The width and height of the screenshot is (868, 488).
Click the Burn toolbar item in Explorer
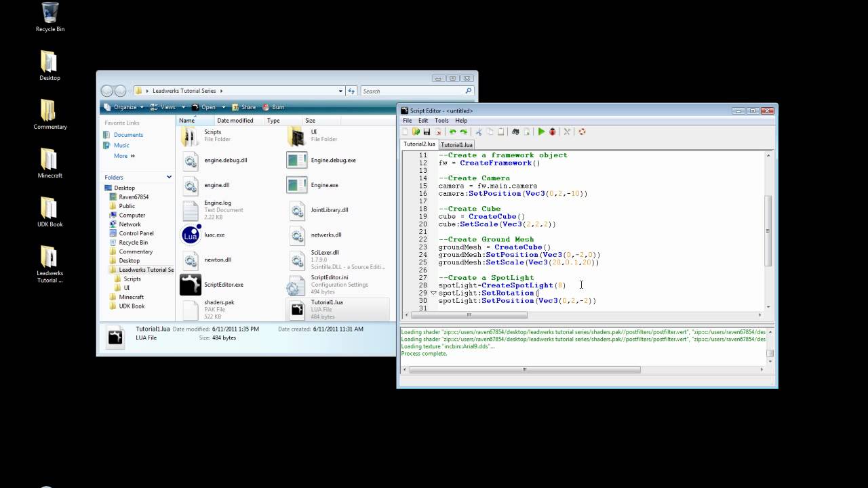pyautogui.click(x=273, y=107)
